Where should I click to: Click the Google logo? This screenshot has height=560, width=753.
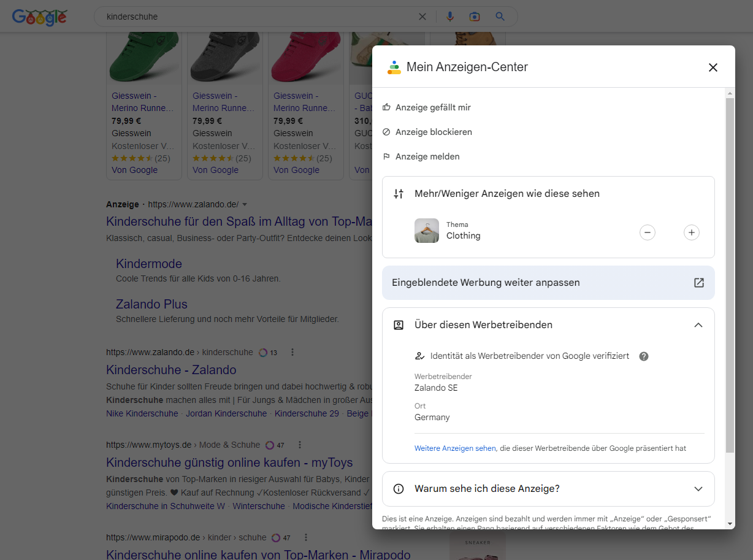point(39,17)
